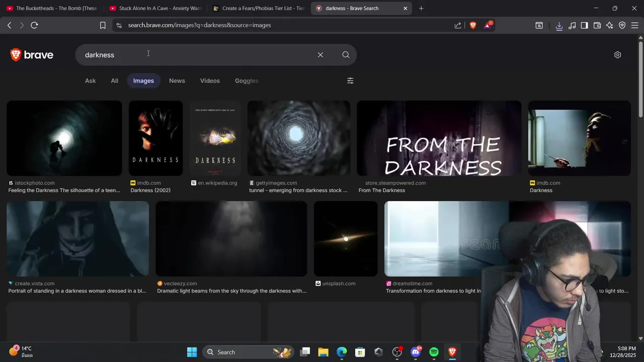644x362 pixels.
Task: Open the tab search toolbar icon
Action: tap(539, 25)
